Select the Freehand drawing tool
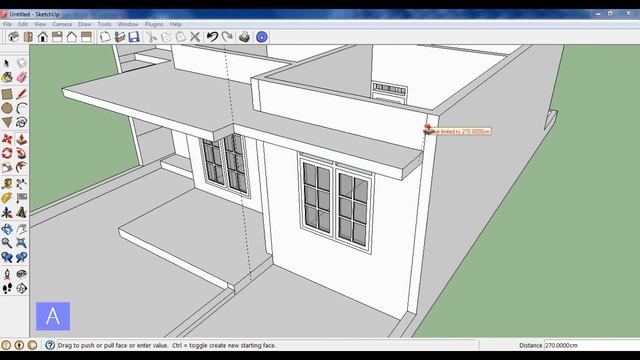Image resolution: width=640 pixels, height=360 pixels. (21, 122)
